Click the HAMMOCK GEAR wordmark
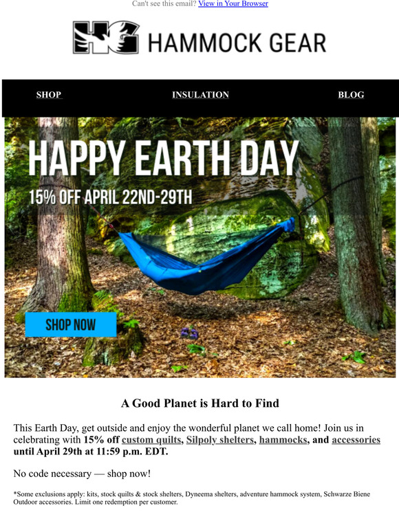The image size is (399, 532). (x=237, y=43)
